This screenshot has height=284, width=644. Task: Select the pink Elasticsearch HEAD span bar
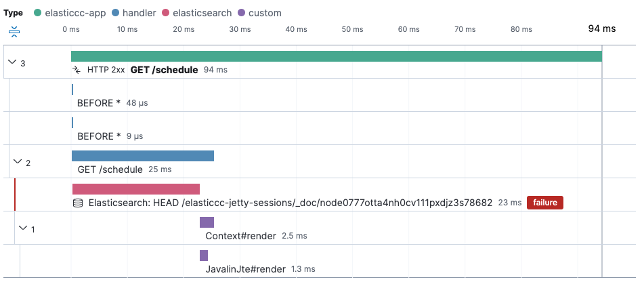[135, 189]
